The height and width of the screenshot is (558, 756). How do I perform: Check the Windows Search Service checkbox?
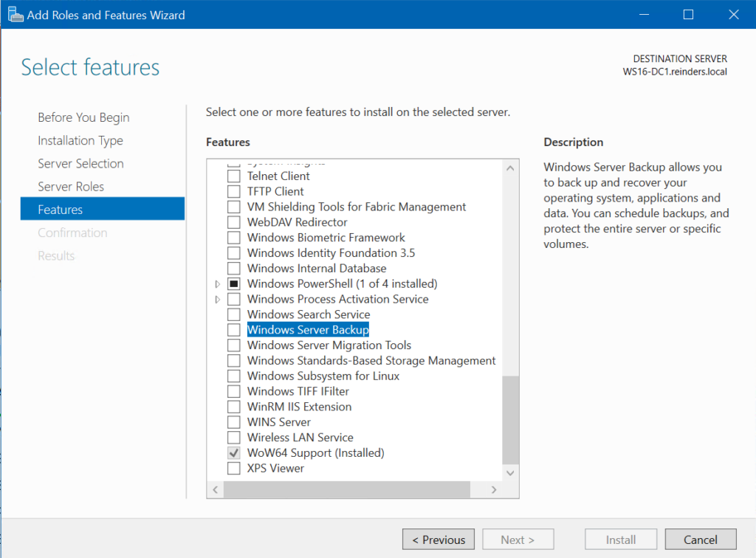[x=234, y=314]
